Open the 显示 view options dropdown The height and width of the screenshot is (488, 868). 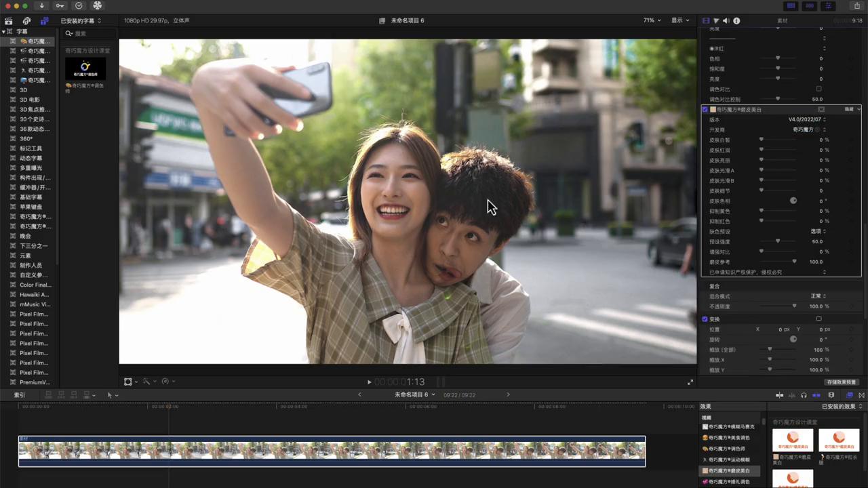[x=680, y=21]
